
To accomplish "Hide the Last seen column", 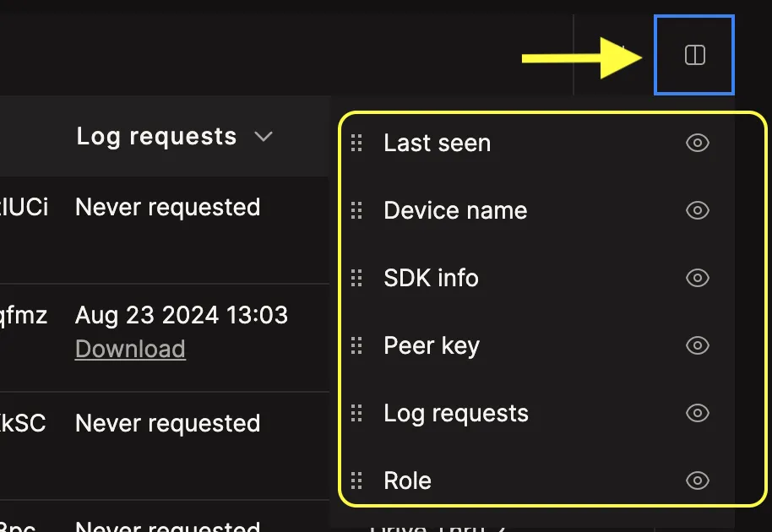I will (x=697, y=144).
